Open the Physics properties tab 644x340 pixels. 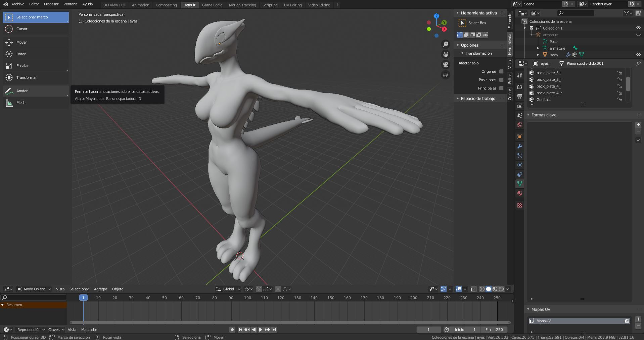pos(520,165)
